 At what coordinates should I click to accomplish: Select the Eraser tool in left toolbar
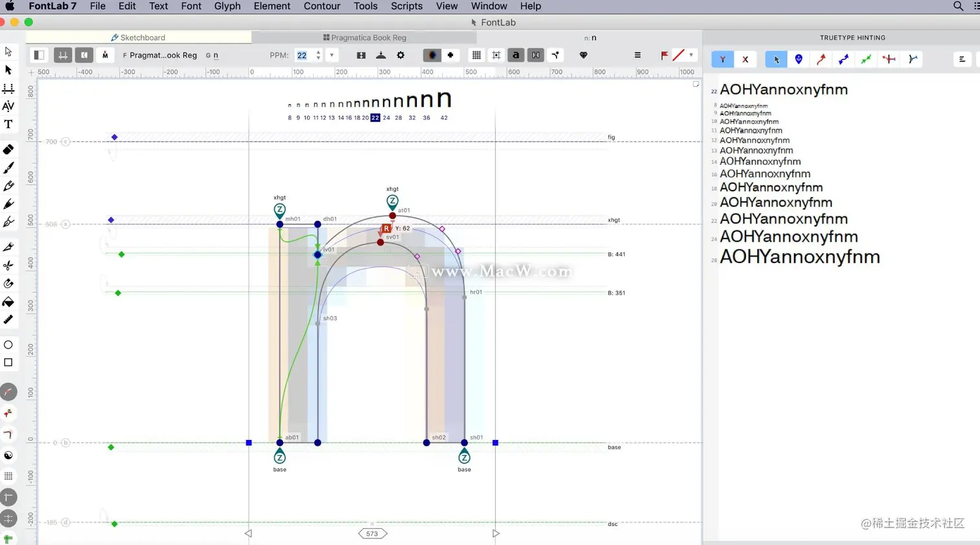[x=8, y=150]
